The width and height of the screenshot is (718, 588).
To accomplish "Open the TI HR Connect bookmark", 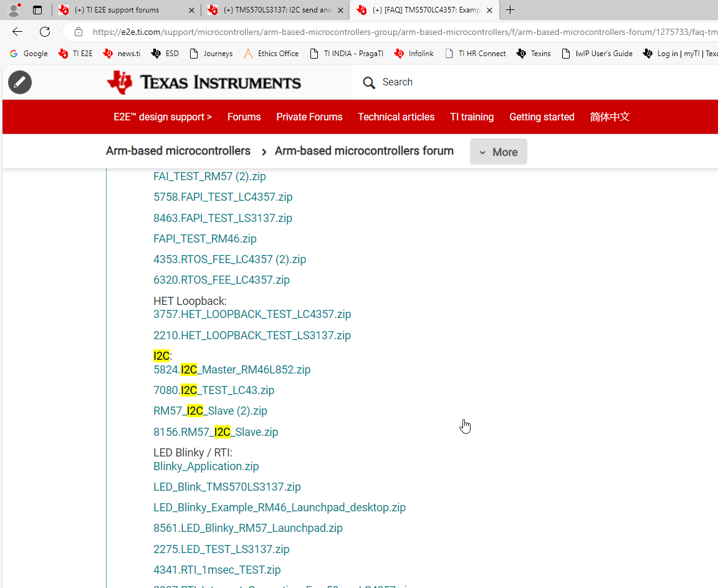I will [x=476, y=54].
